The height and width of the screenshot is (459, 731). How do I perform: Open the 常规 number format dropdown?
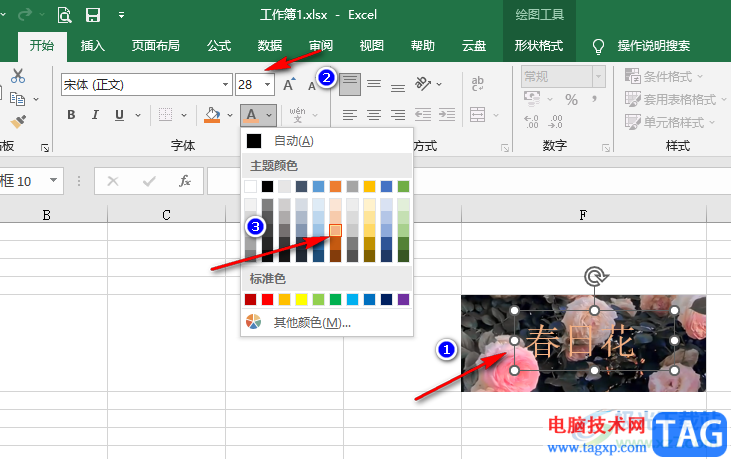click(599, 76)
